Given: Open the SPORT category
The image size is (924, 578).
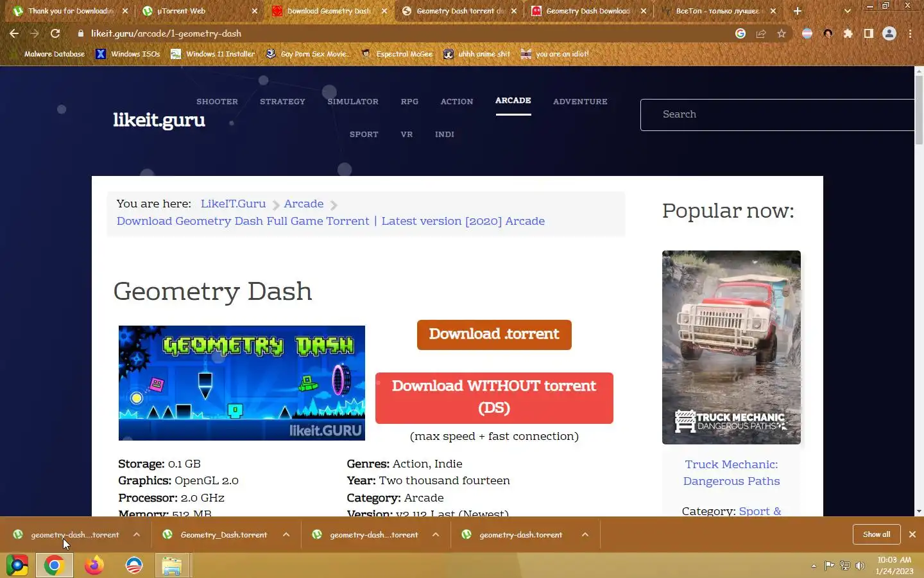Looking at the screenshot, I should click(364, 134).
